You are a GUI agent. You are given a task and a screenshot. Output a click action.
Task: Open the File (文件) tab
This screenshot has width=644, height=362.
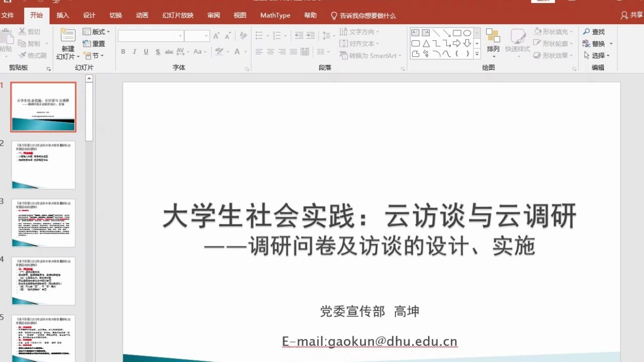pyautogui.click(x=8, y=16)
